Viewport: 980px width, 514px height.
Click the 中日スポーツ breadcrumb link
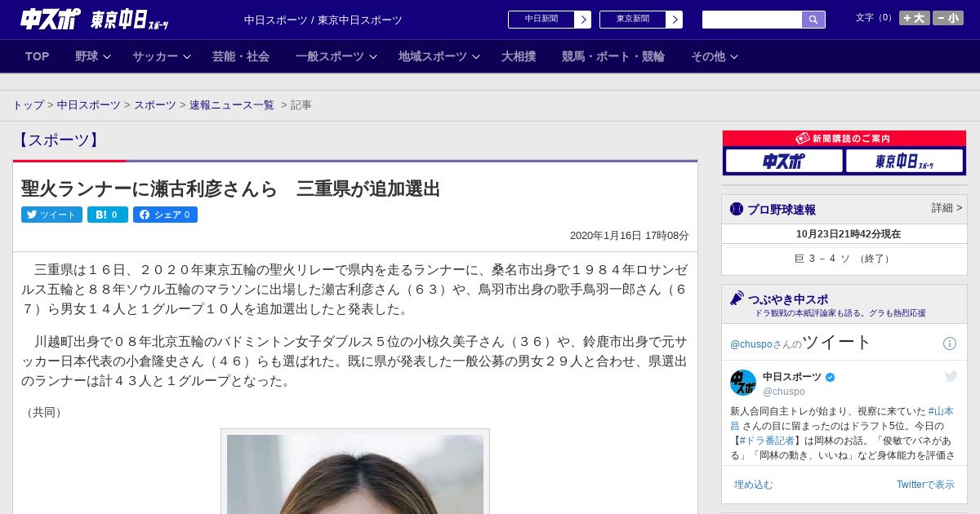[89, 105]
